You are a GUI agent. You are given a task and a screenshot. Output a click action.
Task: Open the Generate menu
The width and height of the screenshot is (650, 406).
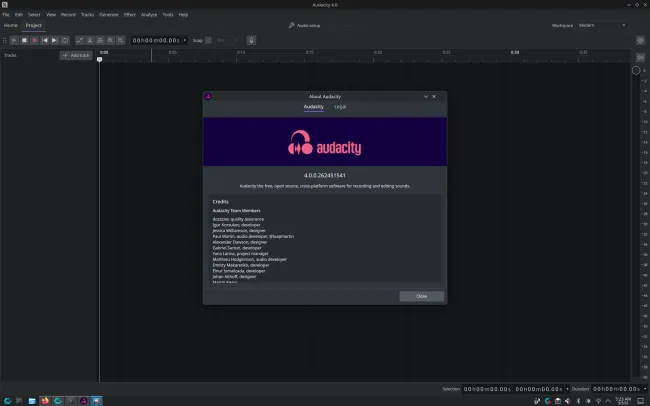(x=109, y=15)
